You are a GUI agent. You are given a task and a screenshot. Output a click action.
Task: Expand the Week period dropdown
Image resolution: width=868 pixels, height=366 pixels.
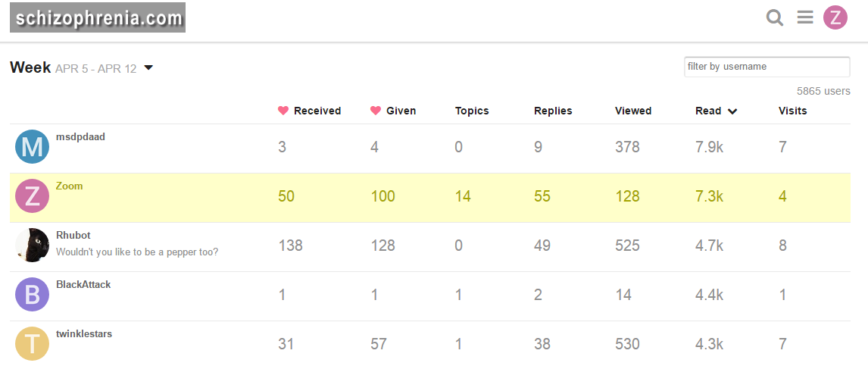148,68
